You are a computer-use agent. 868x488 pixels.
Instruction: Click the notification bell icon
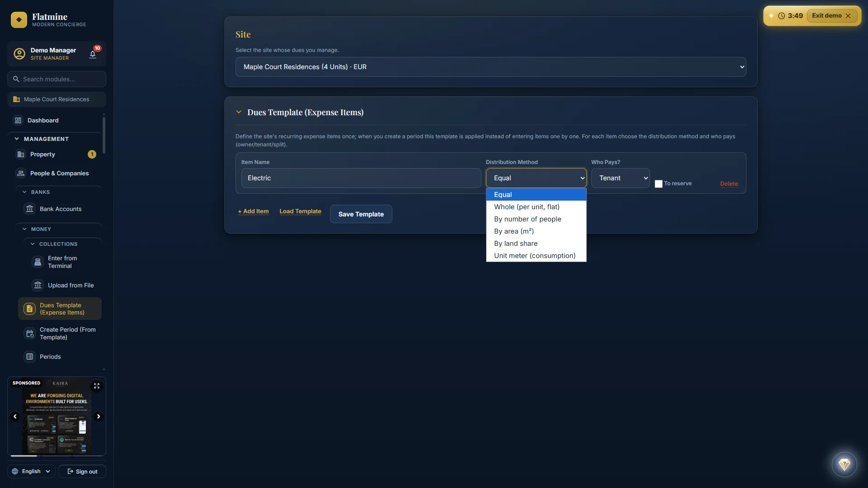coord(93,55)
